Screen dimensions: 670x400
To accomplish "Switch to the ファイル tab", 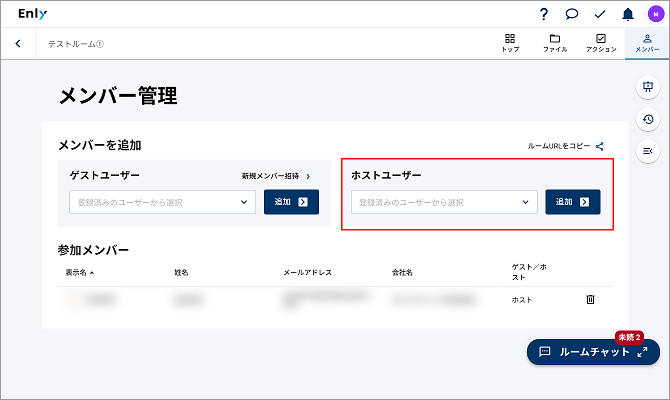I will pos(555,43).
